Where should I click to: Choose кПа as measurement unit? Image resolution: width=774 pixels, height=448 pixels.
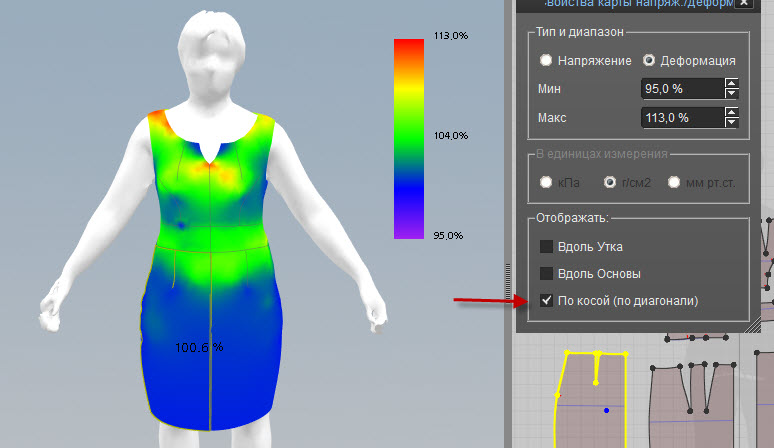[x=546, y=182]
